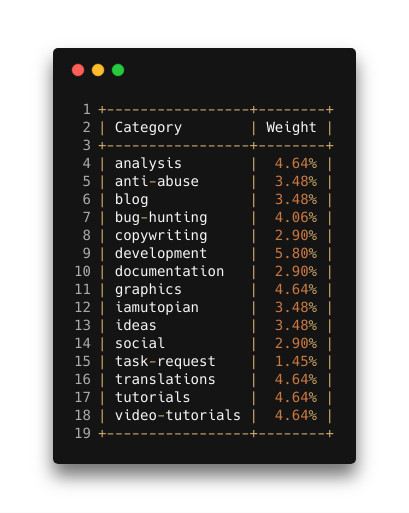Click the Category column header
This screenshot has width=409, height=513.
(148, 127)
